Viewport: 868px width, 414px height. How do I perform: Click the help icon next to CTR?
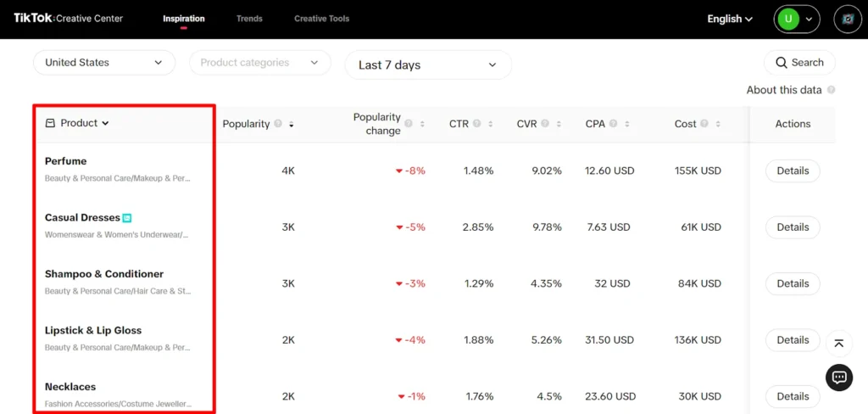[x=477, y=124]
